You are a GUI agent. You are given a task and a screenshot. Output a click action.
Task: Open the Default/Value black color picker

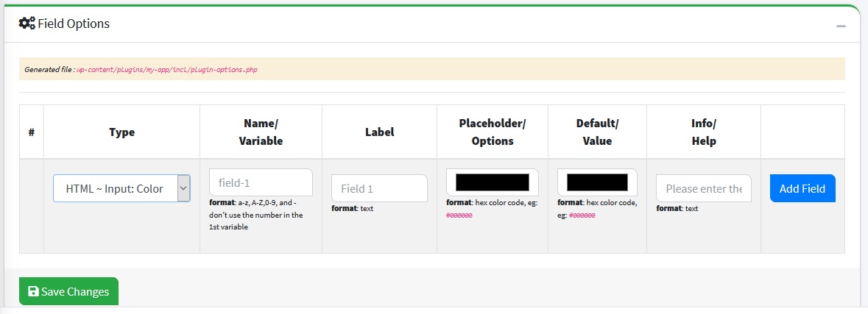coord(597,182)
